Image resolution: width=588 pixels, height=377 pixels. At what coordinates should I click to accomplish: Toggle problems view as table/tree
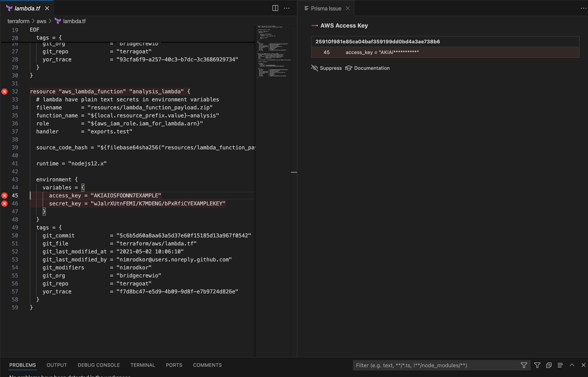(560, 365)
